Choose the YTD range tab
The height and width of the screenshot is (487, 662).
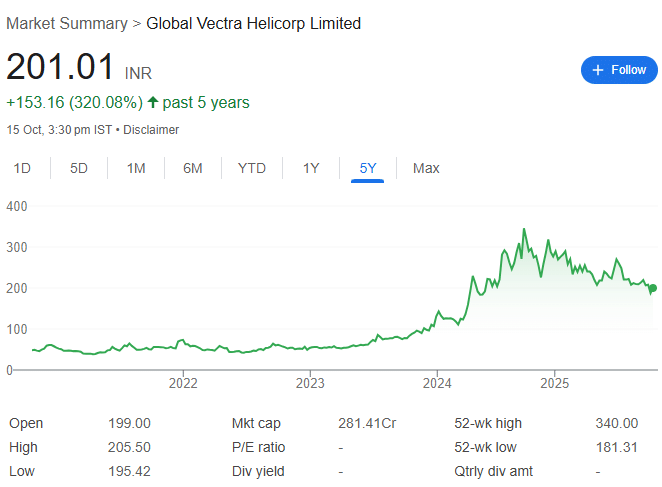click(252, 168)
